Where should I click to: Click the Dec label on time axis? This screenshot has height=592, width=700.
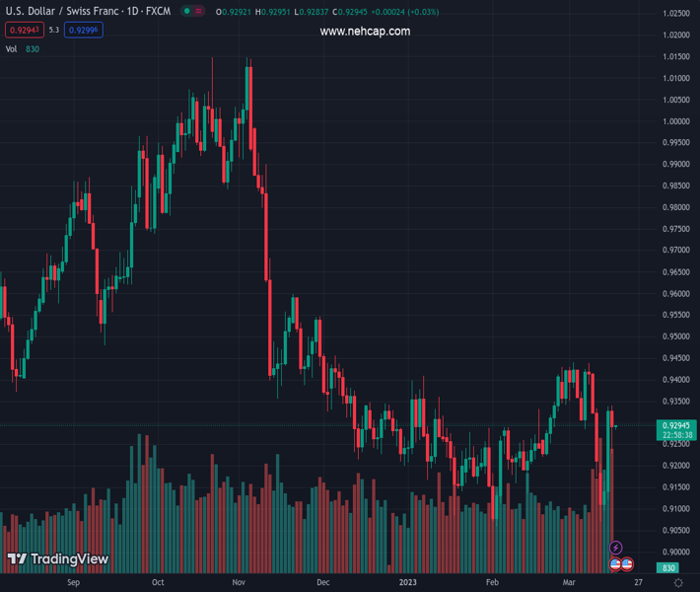(x=322, y=582)
